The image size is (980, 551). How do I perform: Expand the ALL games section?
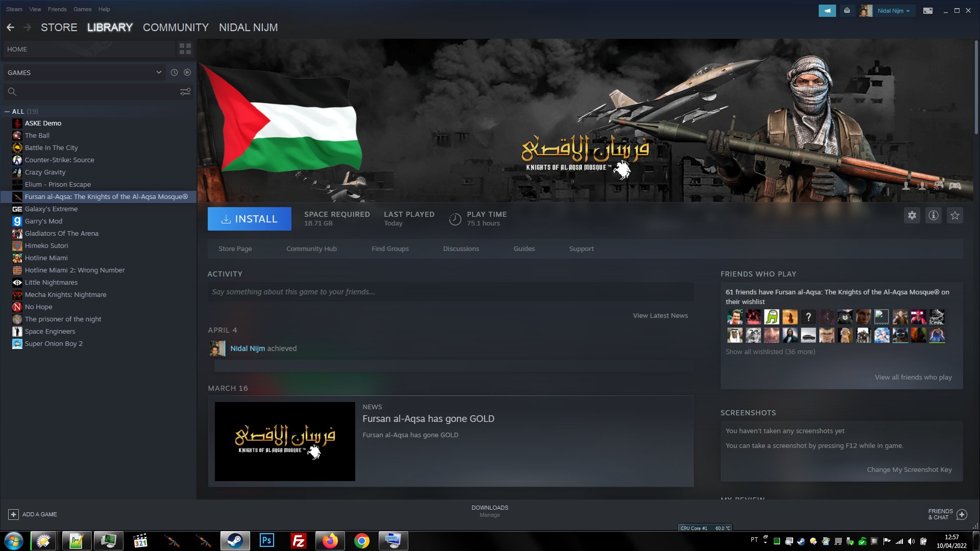9,110
